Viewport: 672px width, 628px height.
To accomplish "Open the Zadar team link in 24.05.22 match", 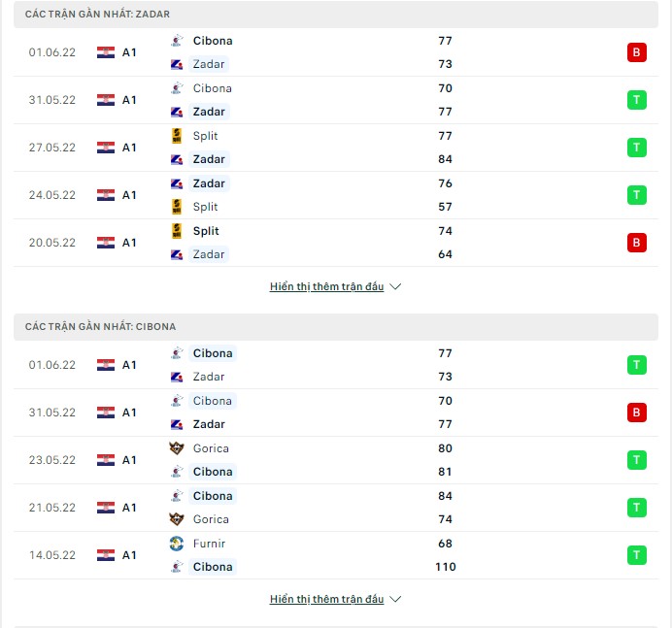I will (x=209, y=183).
